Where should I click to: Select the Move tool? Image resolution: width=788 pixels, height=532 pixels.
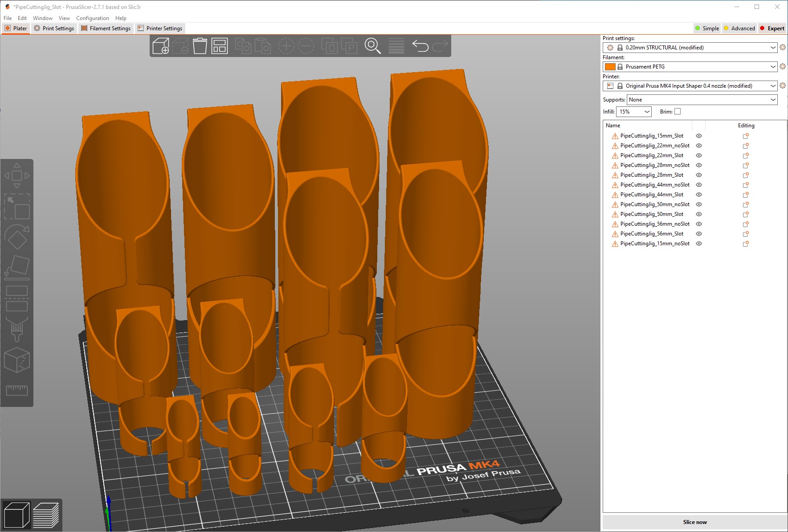point(17,175)
